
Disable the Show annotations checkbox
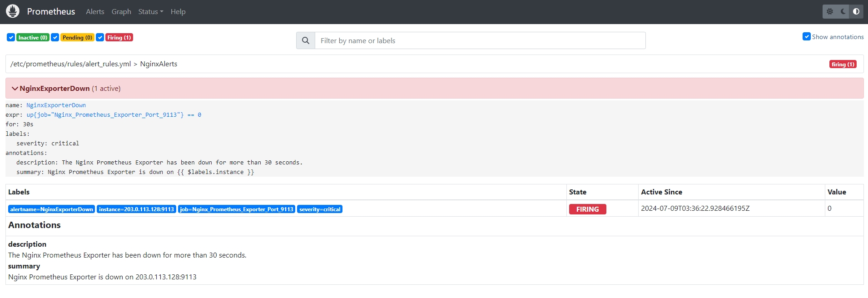[x=806, y=36]
